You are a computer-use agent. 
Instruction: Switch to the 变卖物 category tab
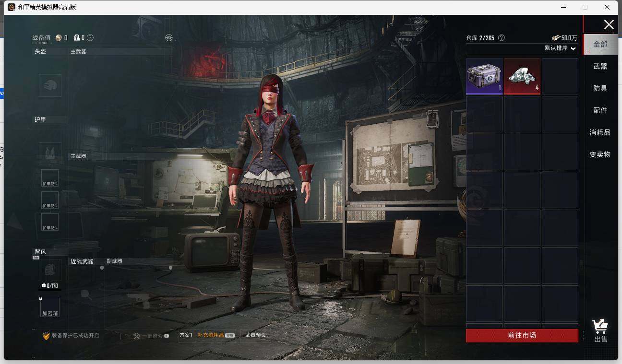[600, 154]
